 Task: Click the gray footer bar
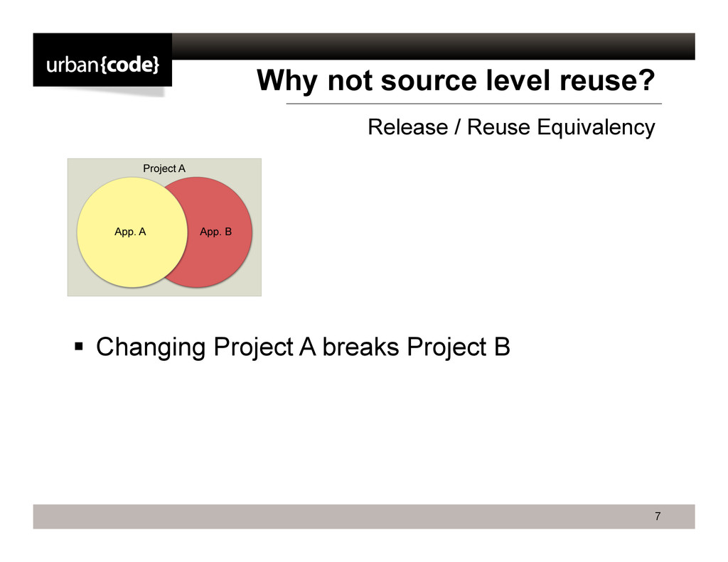pos(364,517)
